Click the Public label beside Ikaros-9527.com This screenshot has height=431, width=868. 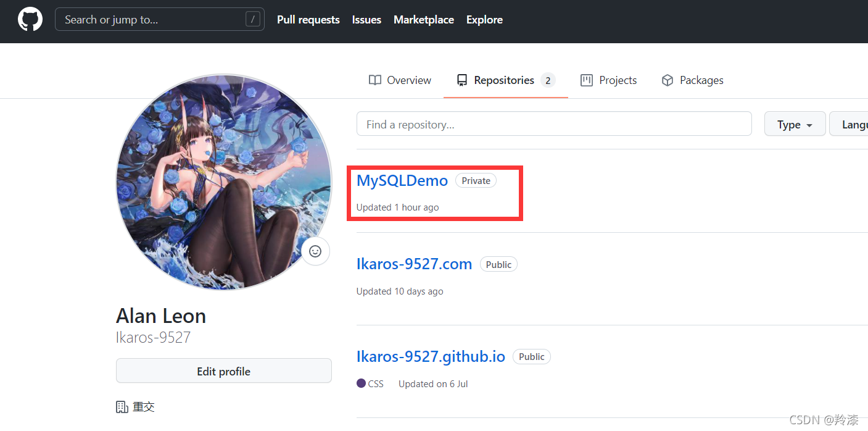pyautogui.click(x=498, y=264)
